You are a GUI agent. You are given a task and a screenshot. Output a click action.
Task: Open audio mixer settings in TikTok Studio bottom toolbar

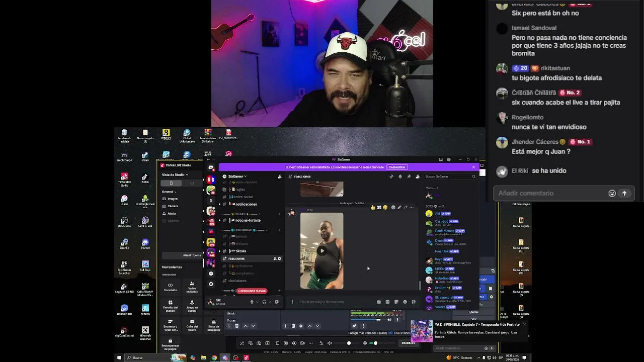(x=321, y=343)
